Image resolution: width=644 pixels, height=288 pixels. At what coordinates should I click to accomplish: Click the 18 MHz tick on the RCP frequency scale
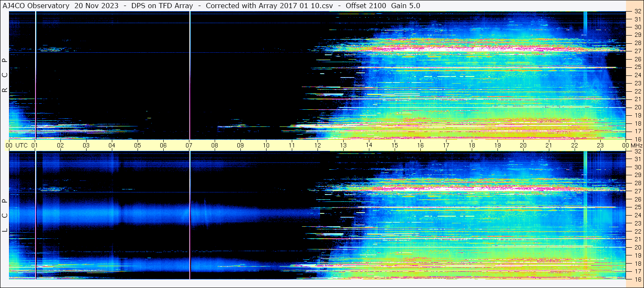point(638,123)
